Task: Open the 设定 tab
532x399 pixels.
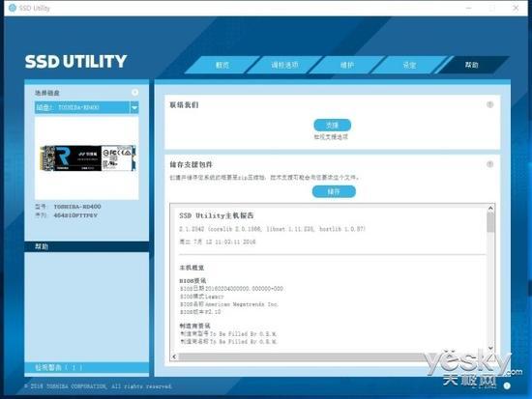Action: [x=409, y=65]
